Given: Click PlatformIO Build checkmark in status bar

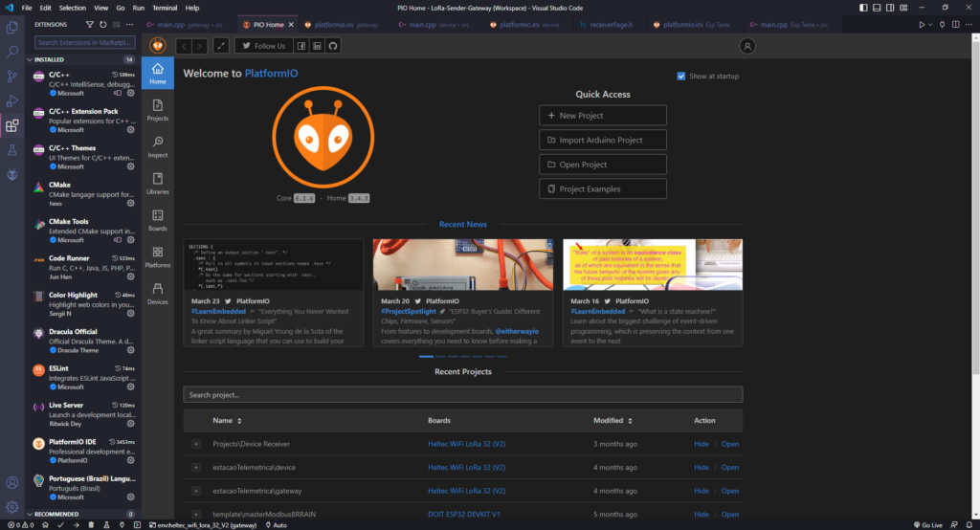Looking at the screenshot, I should tap(60, 525).
